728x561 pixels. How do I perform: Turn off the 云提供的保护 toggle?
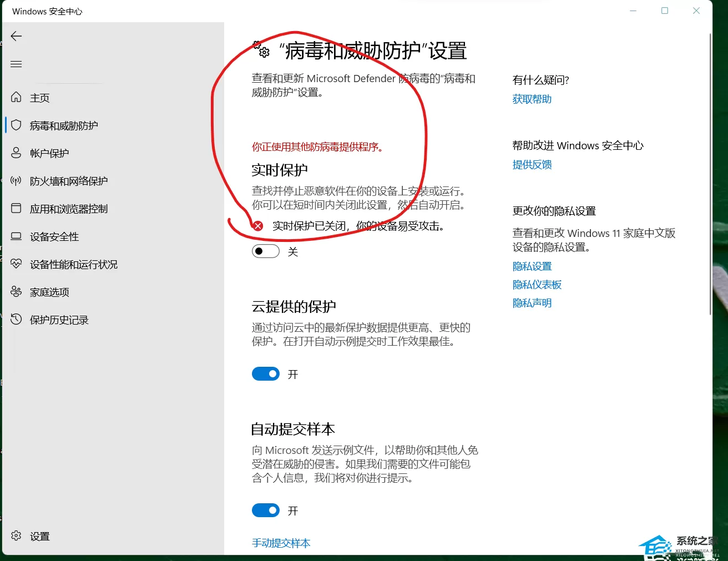266,374
